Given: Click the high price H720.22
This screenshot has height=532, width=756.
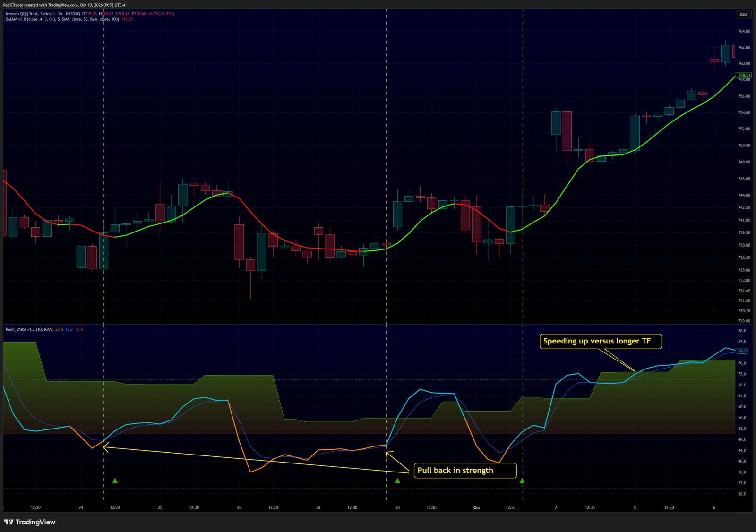Looking at the screenshot, I should click(x=106, y=14).
